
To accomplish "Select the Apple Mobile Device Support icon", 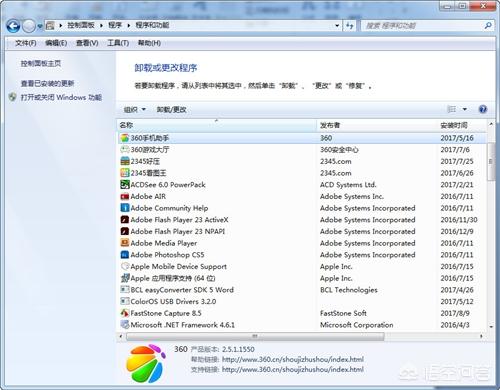I will click(x=125, y=266).
